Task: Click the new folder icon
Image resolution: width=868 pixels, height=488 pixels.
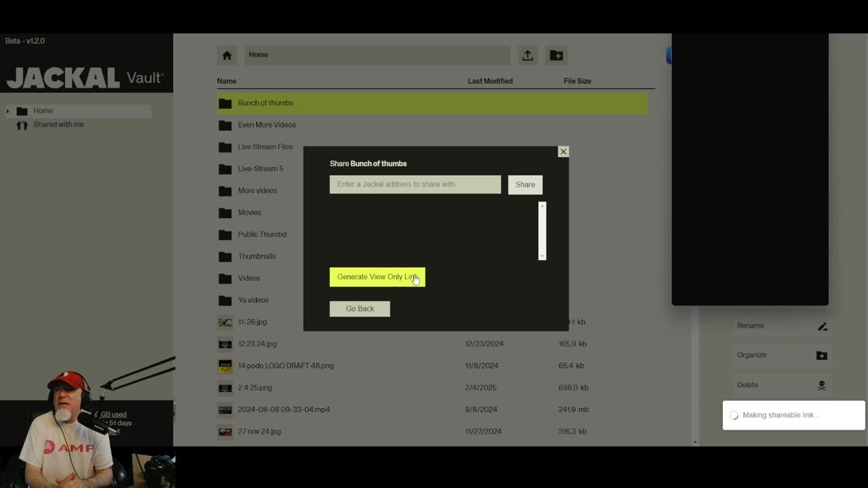Action: [x=556, y=56]
